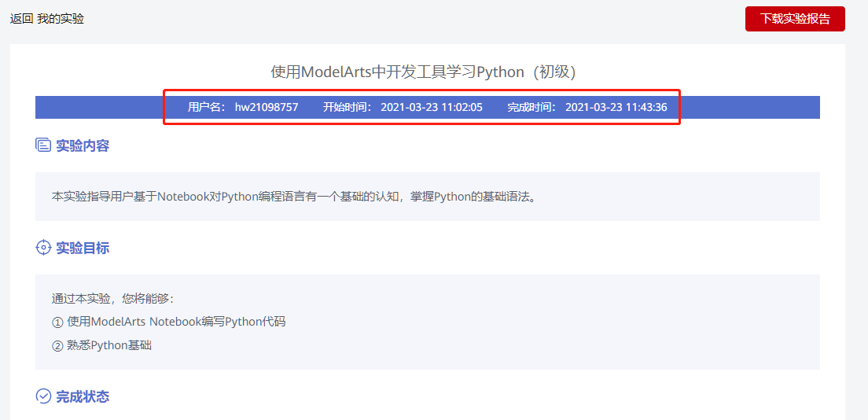The height and width of the screenshot is (420, 868).
Task: Click the 通过本实验，您将能够 line
Action: pos(113,299)
